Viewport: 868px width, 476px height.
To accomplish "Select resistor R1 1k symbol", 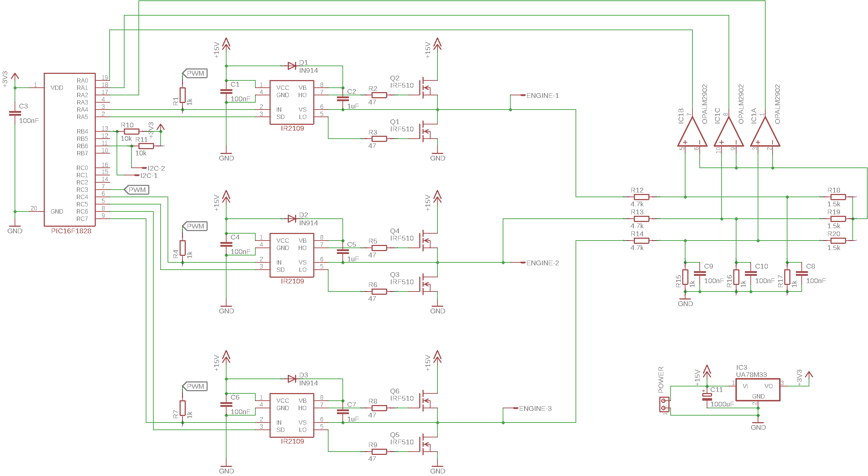I will point(182,95).
